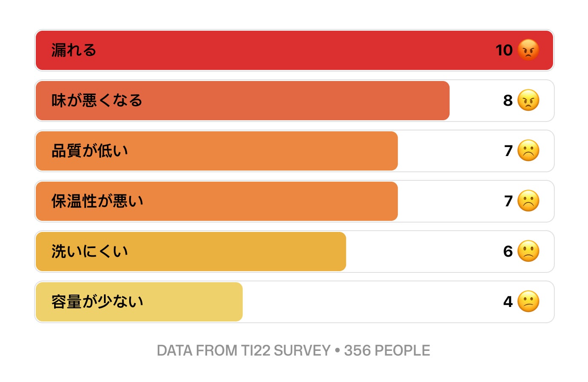
Task: Click the 品質が低い label
Action: coord(89,151)
